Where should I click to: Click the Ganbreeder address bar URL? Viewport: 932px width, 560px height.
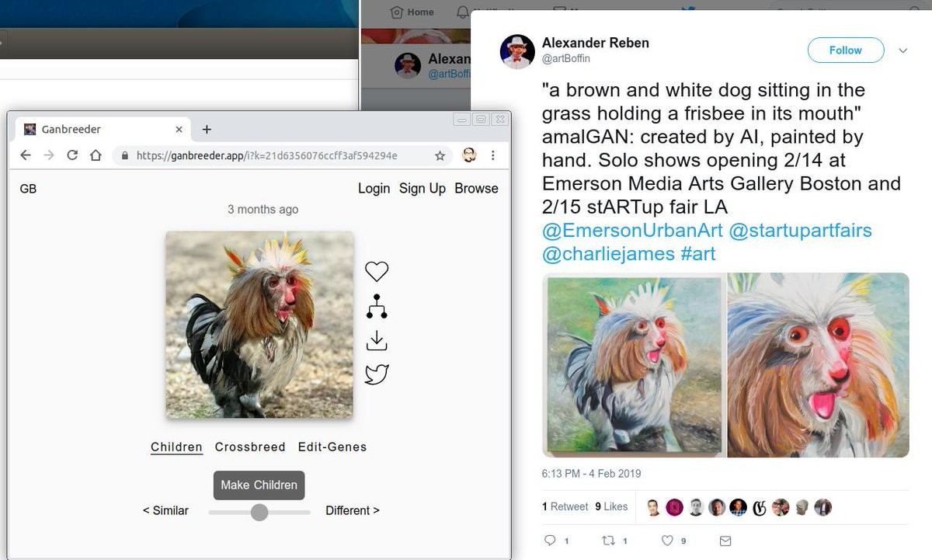click(267, 155)
